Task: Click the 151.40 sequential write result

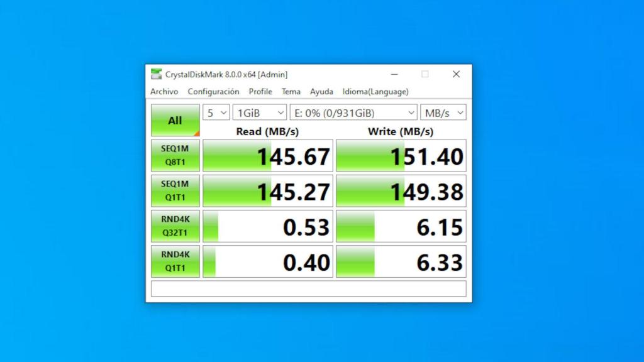Action: point(401,156)
